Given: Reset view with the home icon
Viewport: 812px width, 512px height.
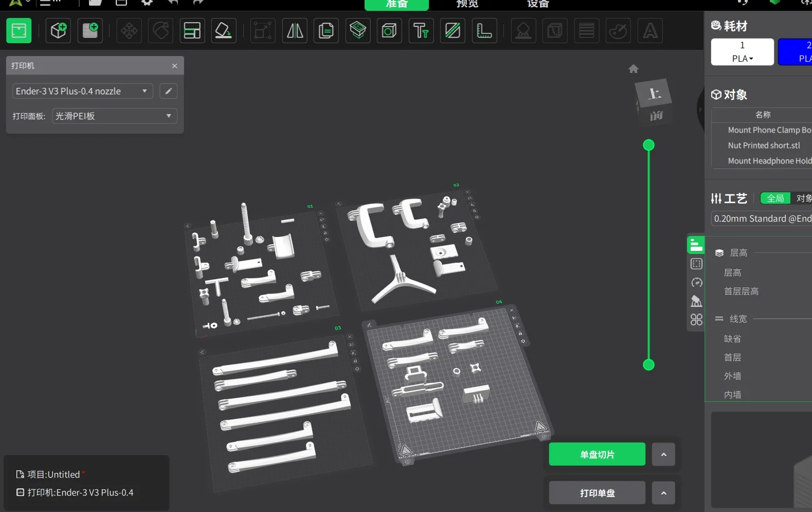Looking at the screenshot, I should click(633, 69).
